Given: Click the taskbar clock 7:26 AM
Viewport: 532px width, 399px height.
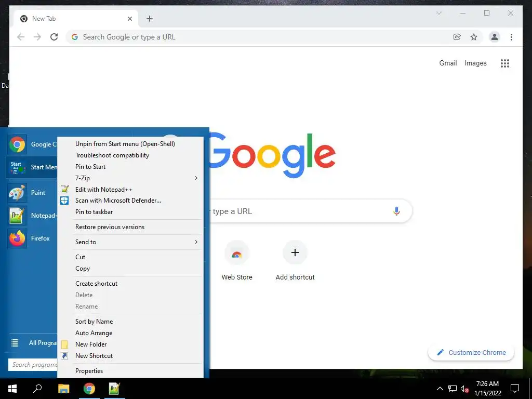Looking at the screenshot, I should click(x=487, y=389).
